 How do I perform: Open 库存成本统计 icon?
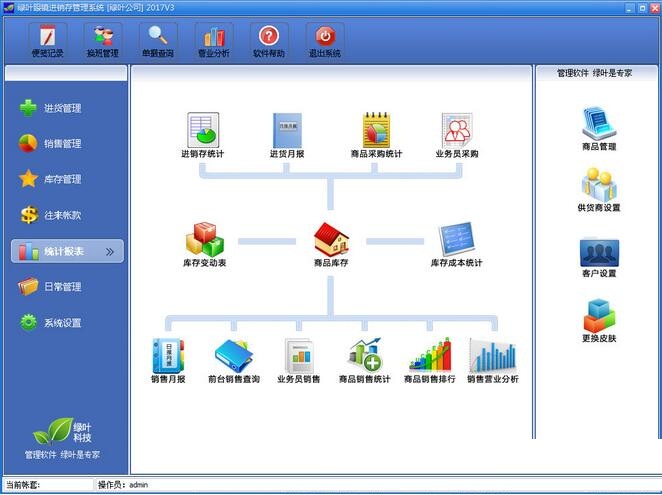pos(456,245)
